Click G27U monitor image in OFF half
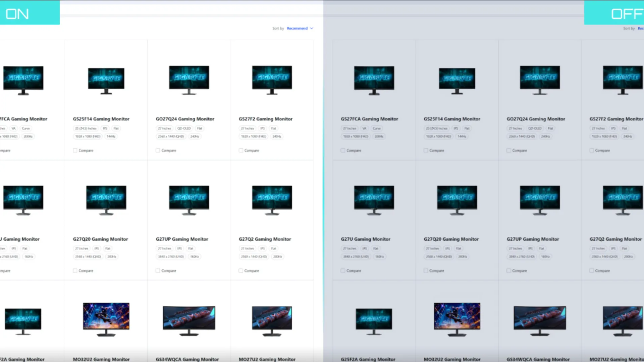Screen dimensions: 644x362 click(374, 200)
